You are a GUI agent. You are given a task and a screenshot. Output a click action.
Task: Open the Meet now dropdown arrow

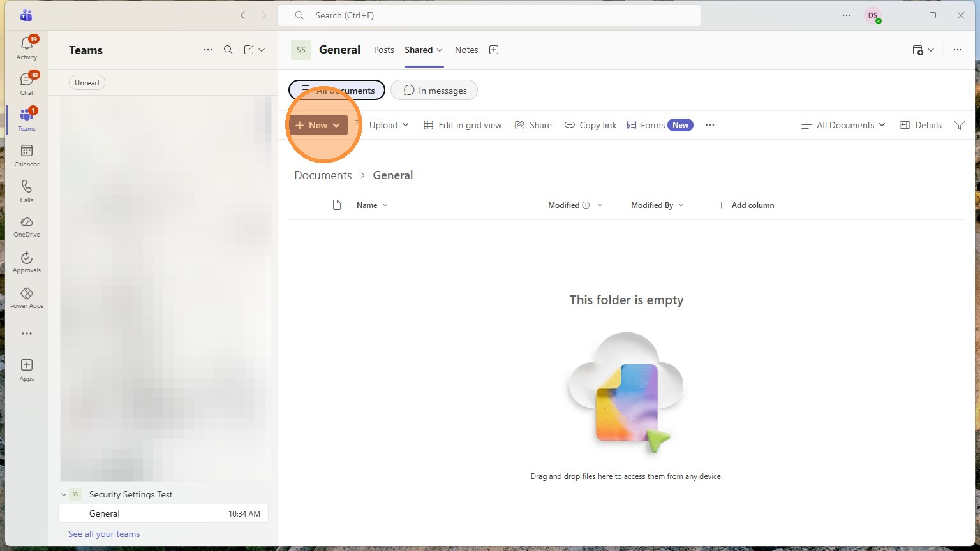coord(931,50)
